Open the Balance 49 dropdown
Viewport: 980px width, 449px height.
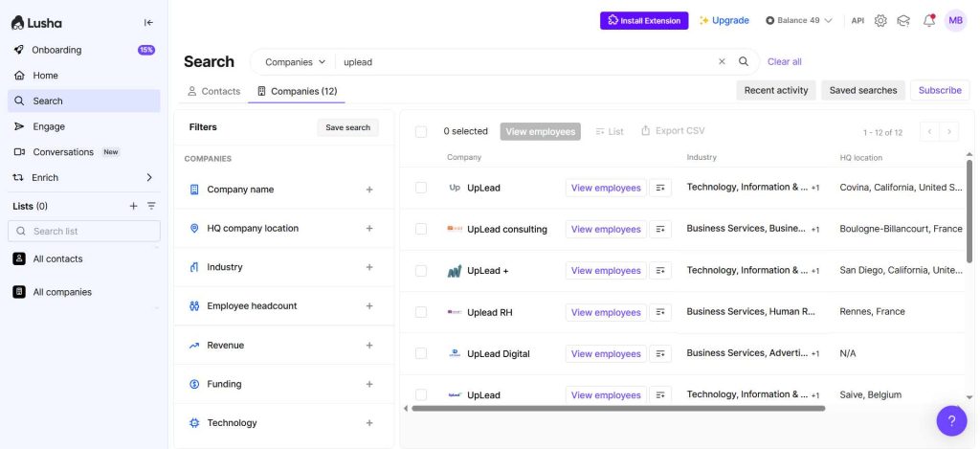point(799,21)
